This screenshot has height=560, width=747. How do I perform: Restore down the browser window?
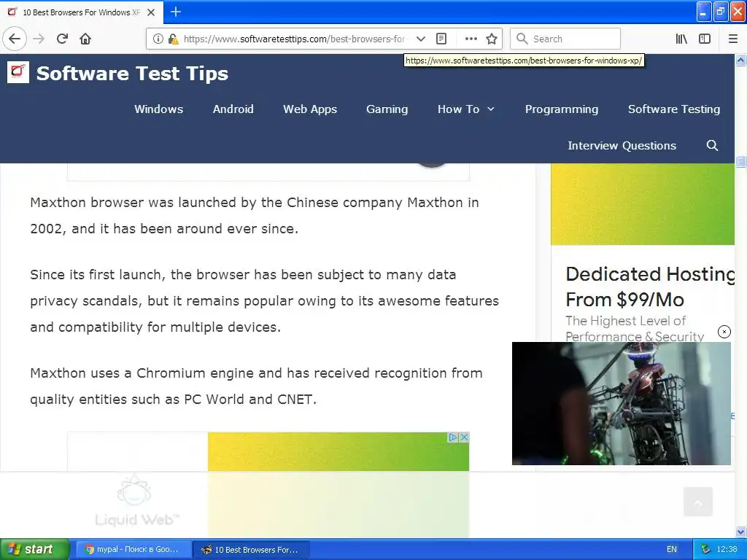pos(721,12)
